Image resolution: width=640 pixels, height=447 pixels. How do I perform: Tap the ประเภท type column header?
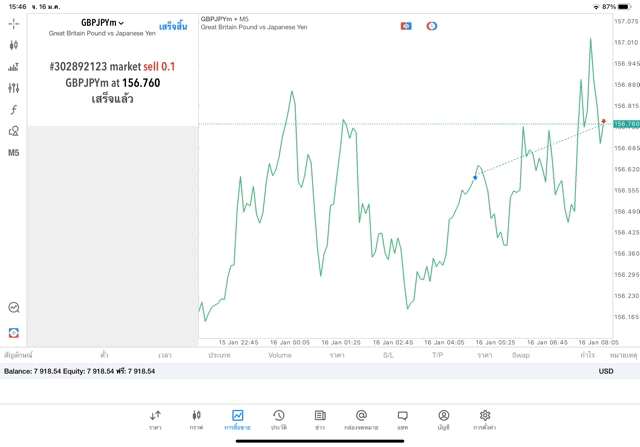tap(219, 355)
